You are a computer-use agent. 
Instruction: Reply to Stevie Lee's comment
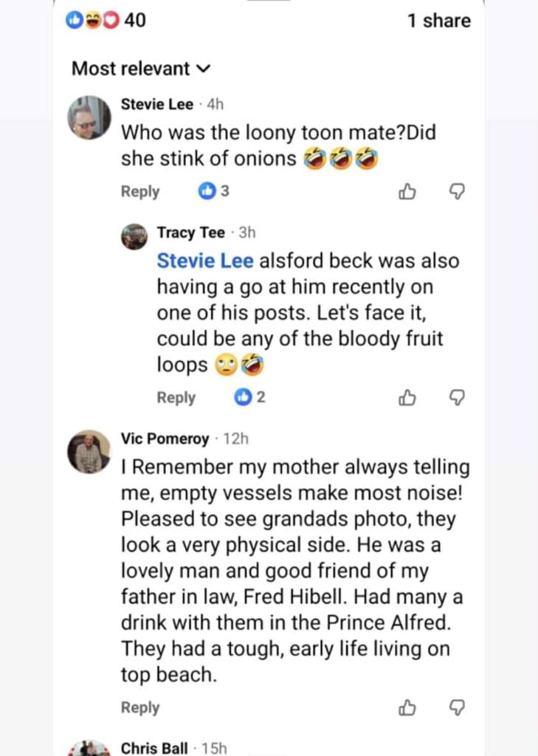(x=140, y=192)
